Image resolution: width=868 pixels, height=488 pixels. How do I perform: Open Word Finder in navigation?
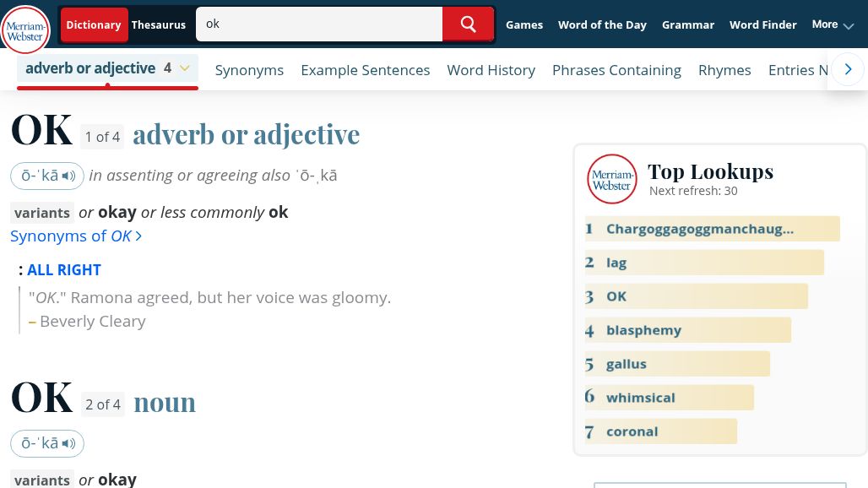coord(762,24)
